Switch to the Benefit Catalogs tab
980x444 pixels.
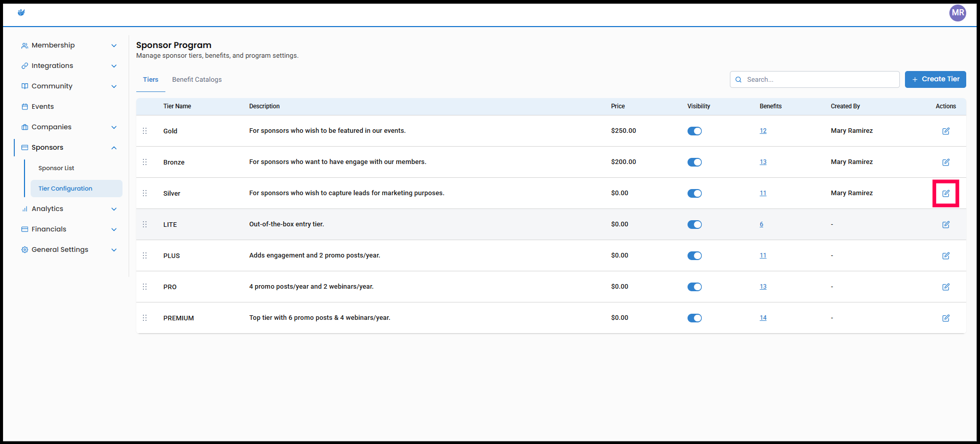[197, 80]
